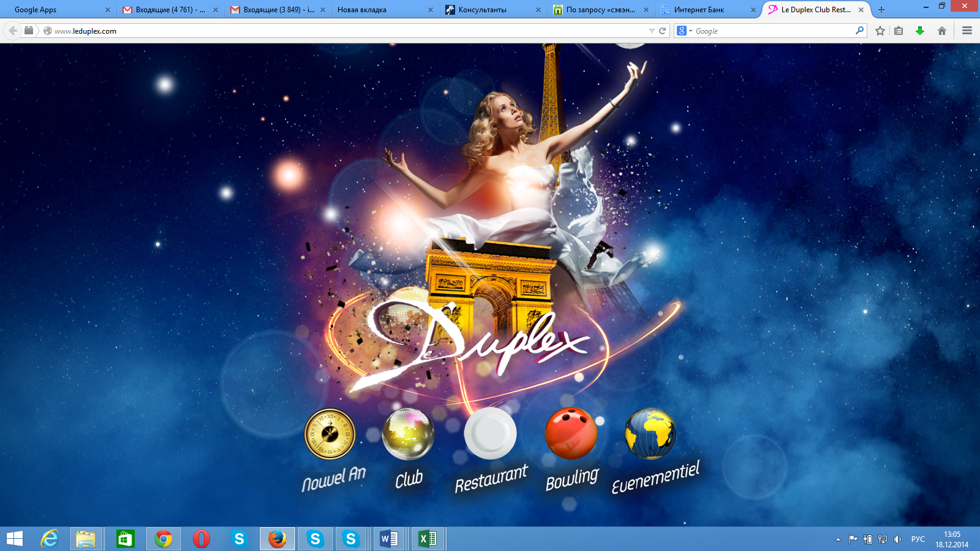Screen dimensions: 980x551
Task: Open File Explorer from the taskbar
Action: click(x=86, y=539)
